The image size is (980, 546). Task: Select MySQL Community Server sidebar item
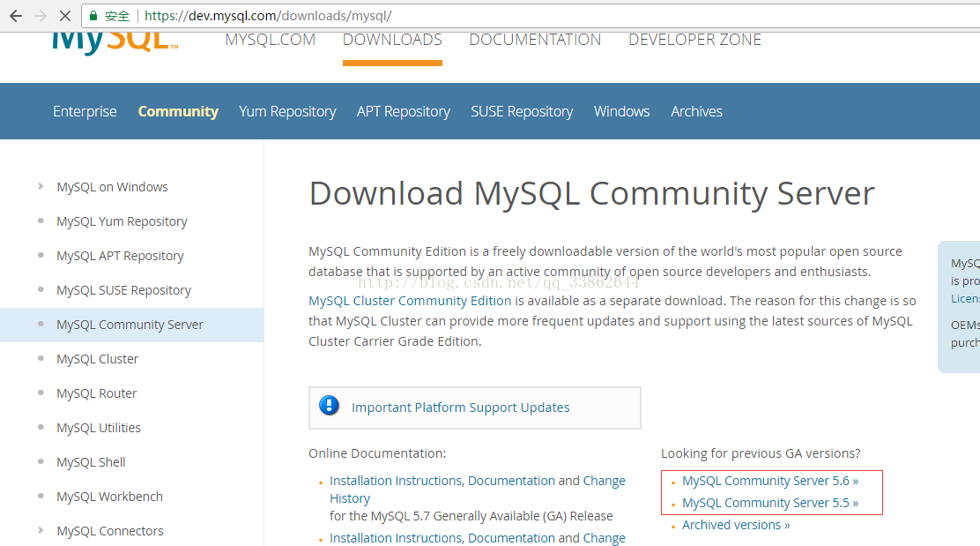pyautogui.click(x=132, y=325)
